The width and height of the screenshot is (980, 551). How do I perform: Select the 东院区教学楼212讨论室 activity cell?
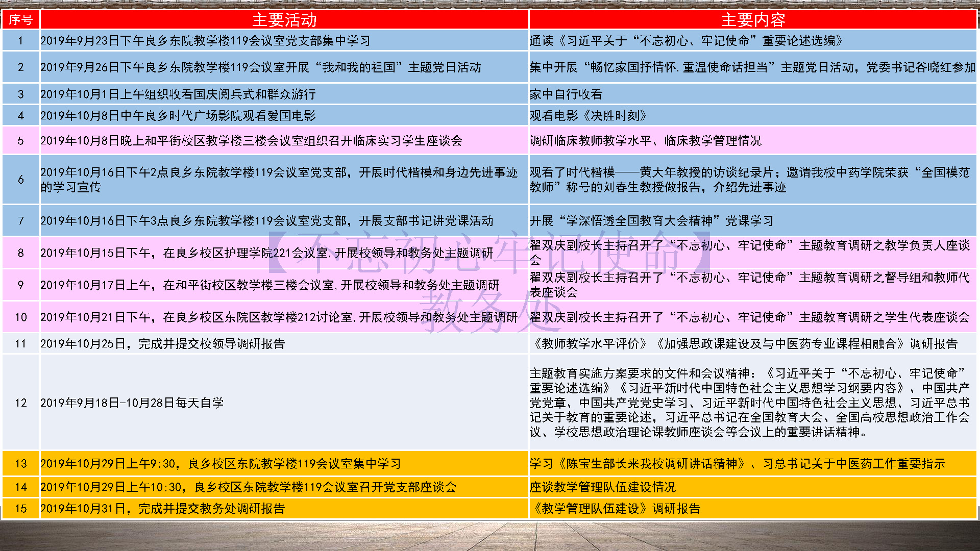(279, 317)
